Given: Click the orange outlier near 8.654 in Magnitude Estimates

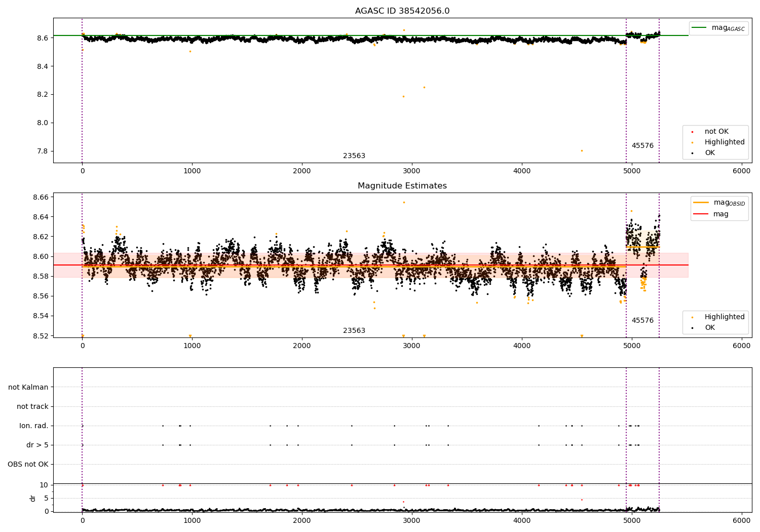Looking at the screenshot, I should point(404,202).
